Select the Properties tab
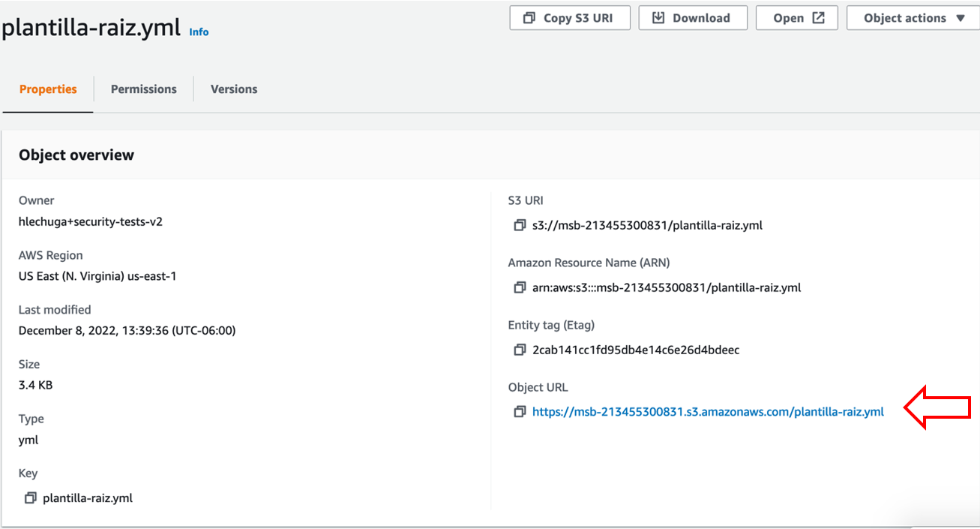The height and width of the screenshot is (529, 980). tap(48, 89)
